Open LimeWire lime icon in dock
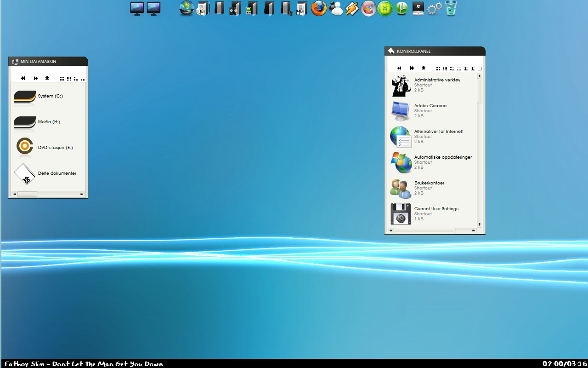This screenshot has height=368, width=588. pos(385,8)
